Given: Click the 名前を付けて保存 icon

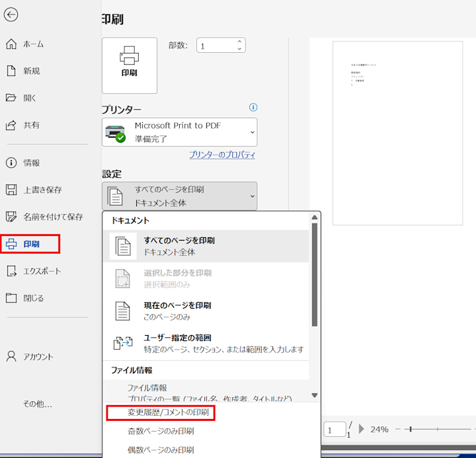Looking at the screenshot, I should 11,217.
